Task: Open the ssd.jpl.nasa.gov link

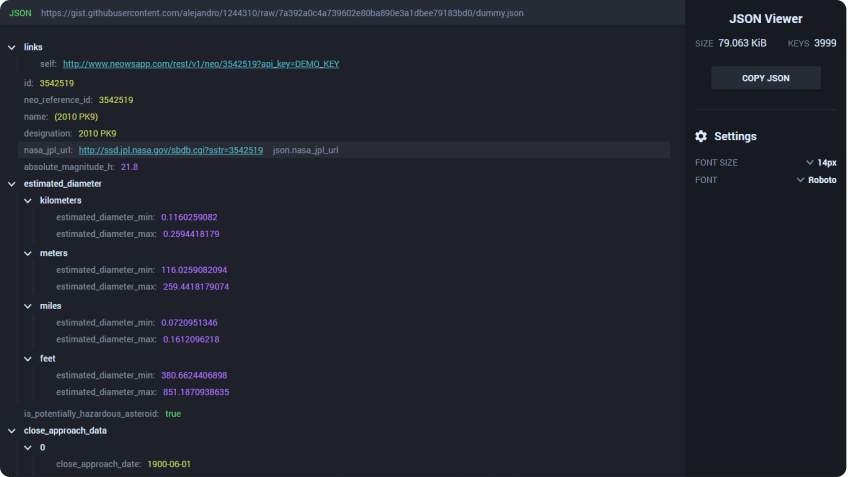Action: pyautogui.click(x=171, y=150)
